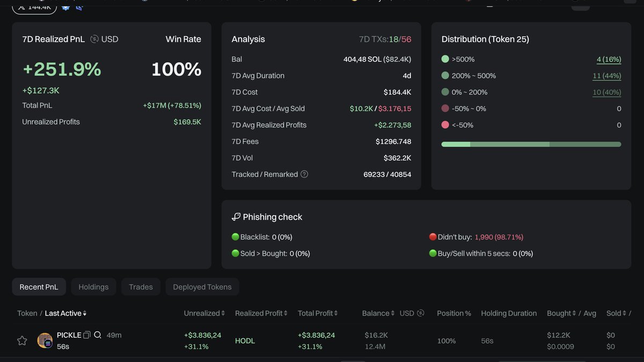Click the PICKLE balance $16.2K cell
644x362 pixels.
click(376, 335)
